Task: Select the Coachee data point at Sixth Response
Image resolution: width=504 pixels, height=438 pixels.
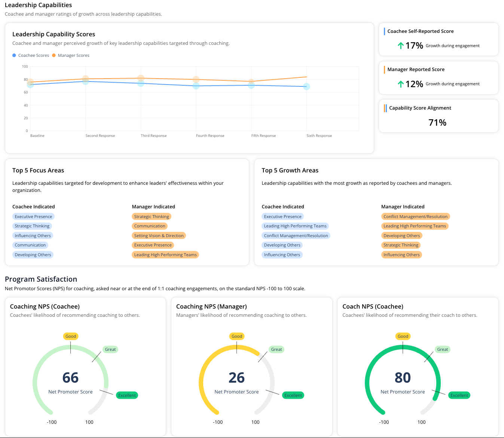Action: click(x=306, y=86)
